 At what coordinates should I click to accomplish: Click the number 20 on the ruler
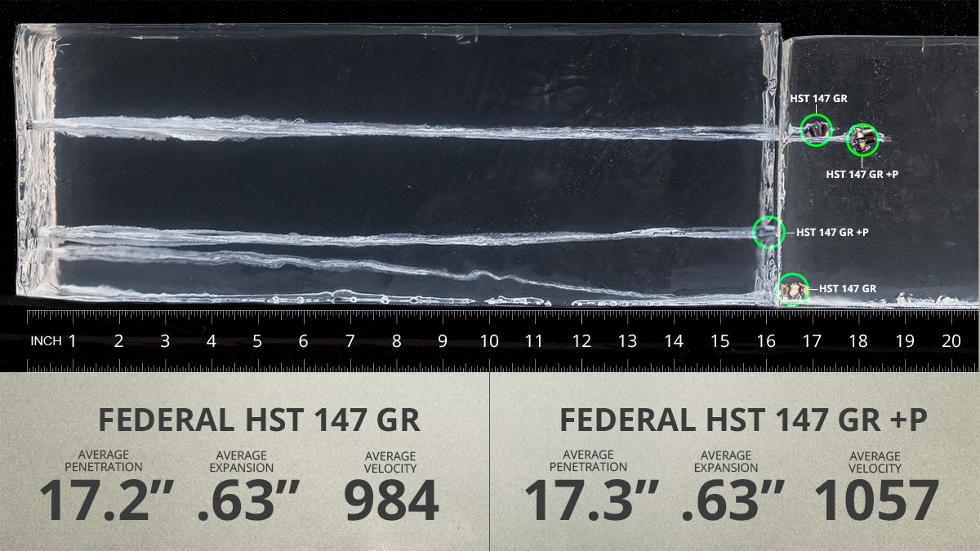(x=951, y=341)
